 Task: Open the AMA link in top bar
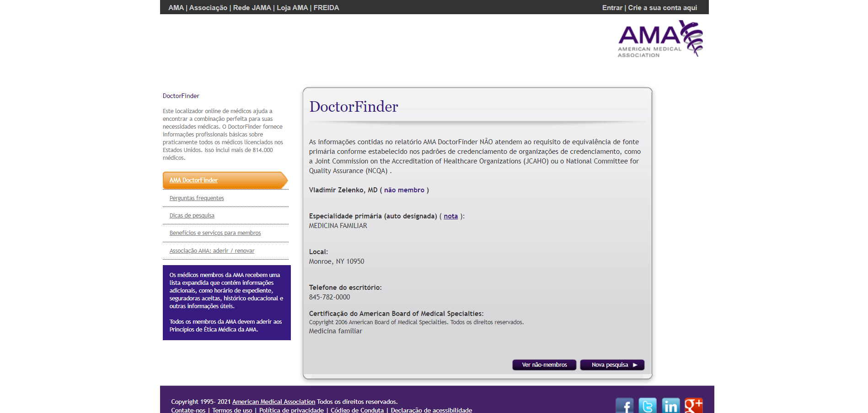[176, 8]
